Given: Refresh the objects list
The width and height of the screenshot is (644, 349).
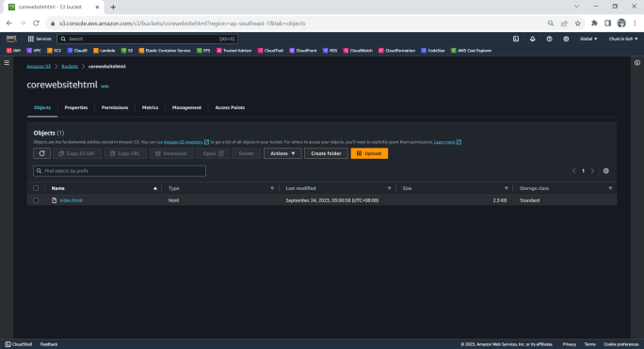Looking at the screenshot, I should (41, 153).
